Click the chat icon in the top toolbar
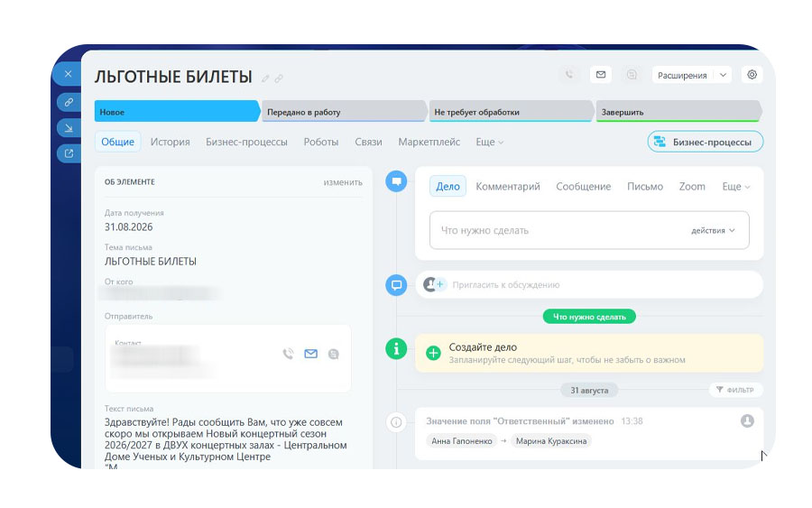The width and height of the screenshot is (812, 508). click(632, 75)
